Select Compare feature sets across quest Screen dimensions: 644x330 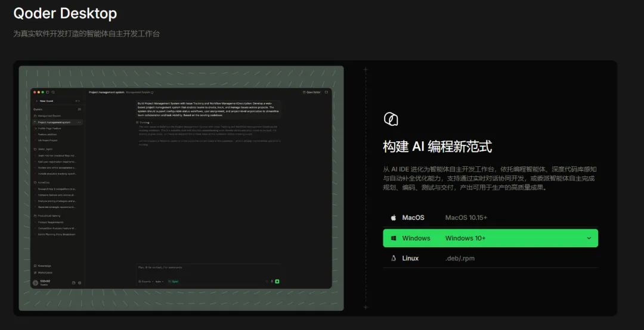pyautogui.click(x=57, y=195)
